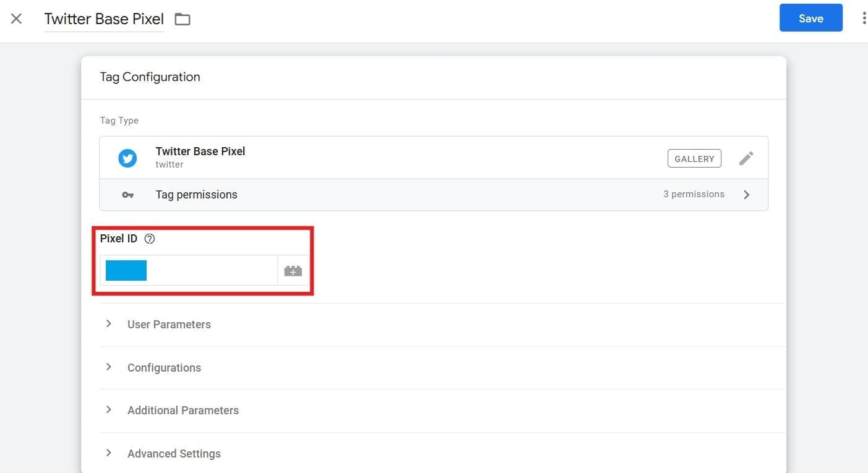This screenshot has width=868, height=473.
Task: Save the Twitter Base Pixel tag
Action: point(810,18)
